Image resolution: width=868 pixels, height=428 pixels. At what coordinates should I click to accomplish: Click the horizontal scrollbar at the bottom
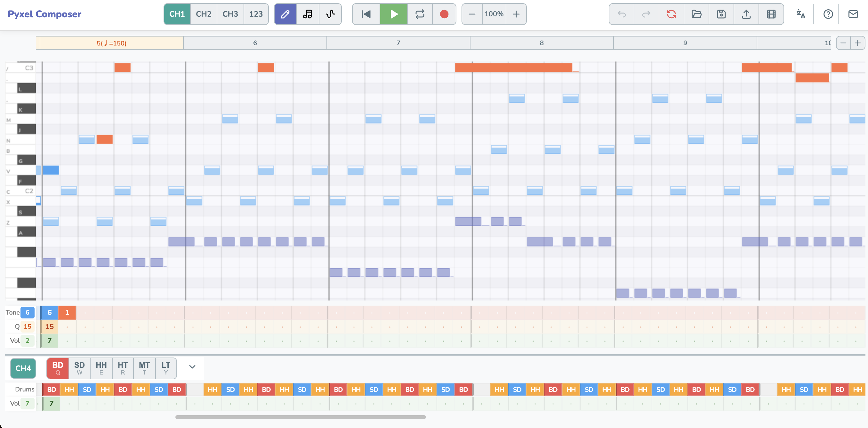point(301,417)
